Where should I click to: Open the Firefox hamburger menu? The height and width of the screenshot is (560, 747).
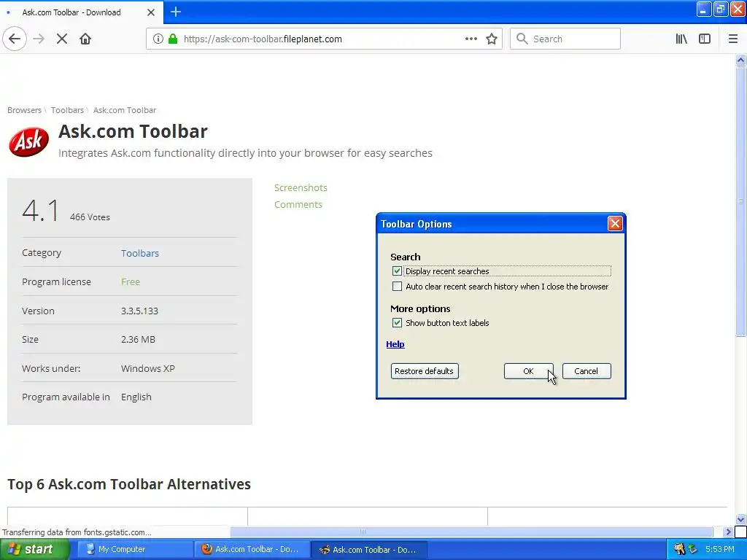(x=732, y=39)
